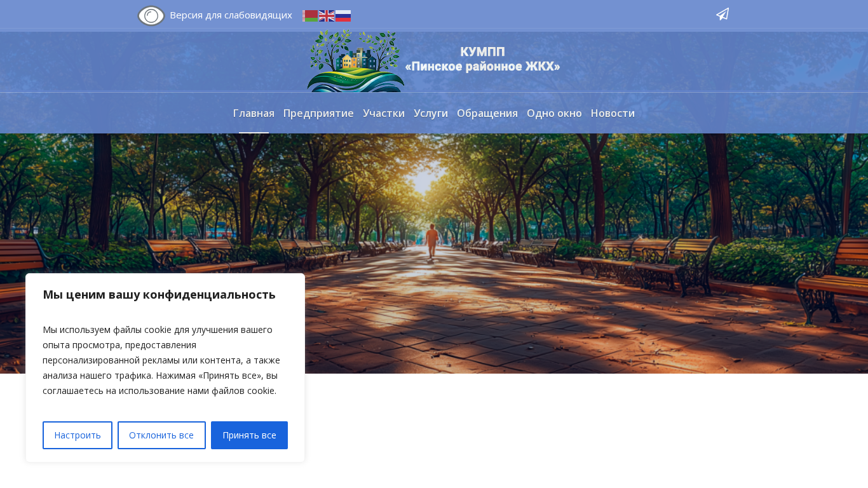
Task: Open the Участки menu
Action: [x=384, y=113]
